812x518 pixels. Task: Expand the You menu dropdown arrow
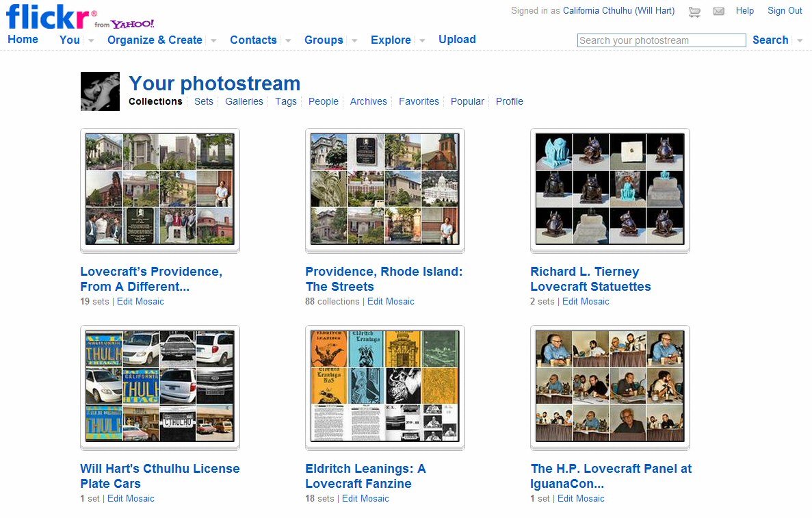(91, 41)
